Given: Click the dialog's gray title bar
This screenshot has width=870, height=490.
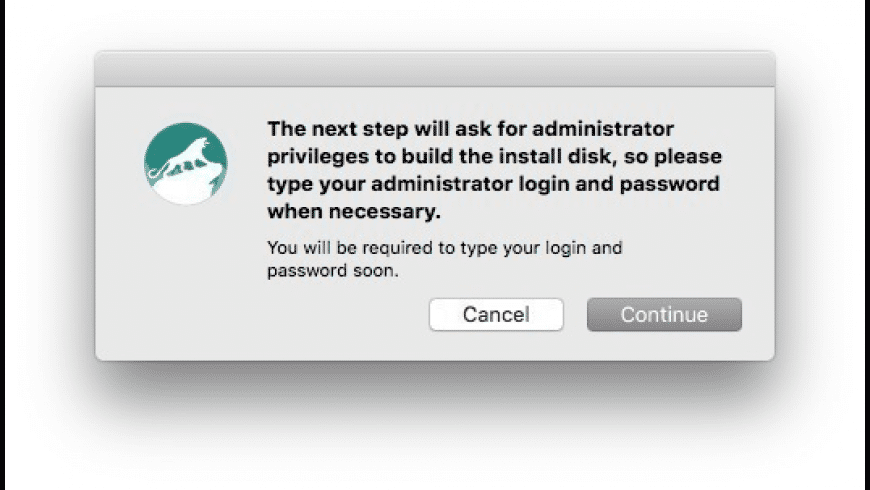Looking at the screenshot, I should (x=434, y=70).
